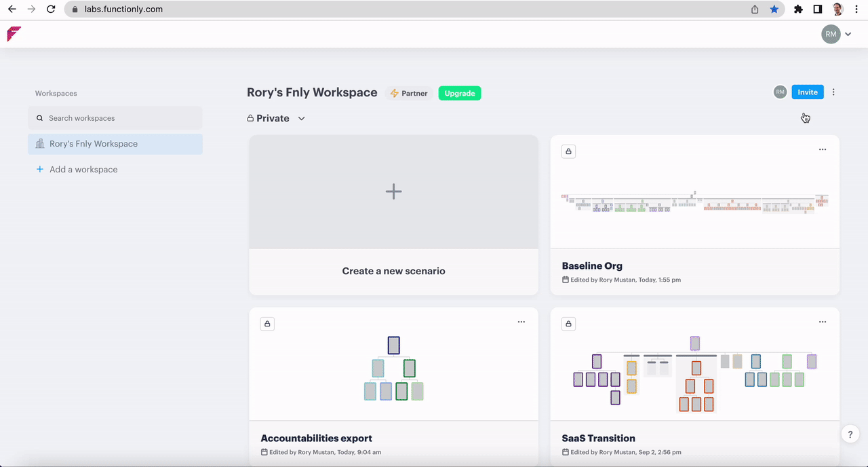This screenshot has width=868, height=467.
Task: Click the Create a new scenario tile
Action: tap(393, 215)
